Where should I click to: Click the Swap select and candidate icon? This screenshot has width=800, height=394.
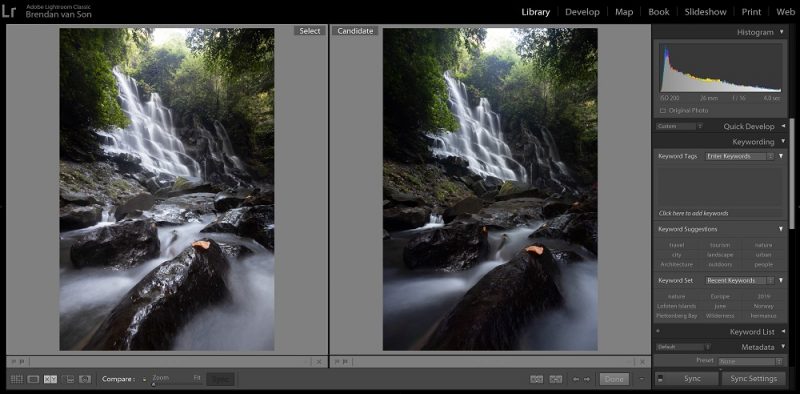[x=536, y=379]
